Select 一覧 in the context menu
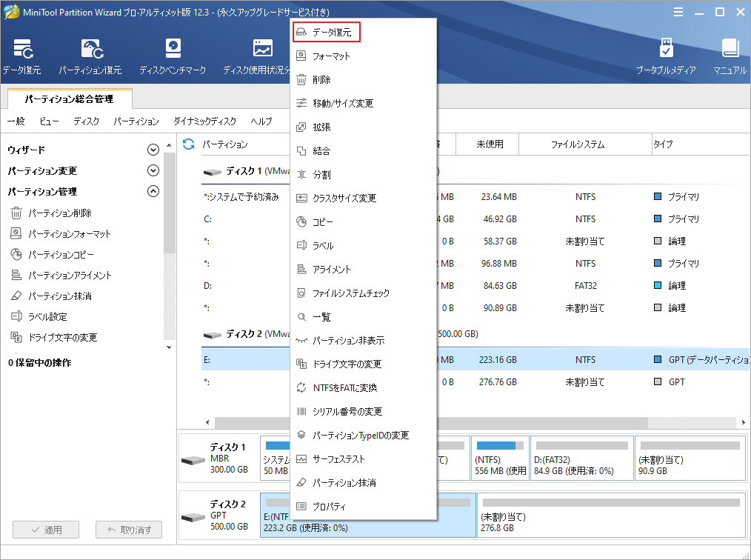This screenshot has width=751, height=560. pyautogui.click(x=364, y=316)
